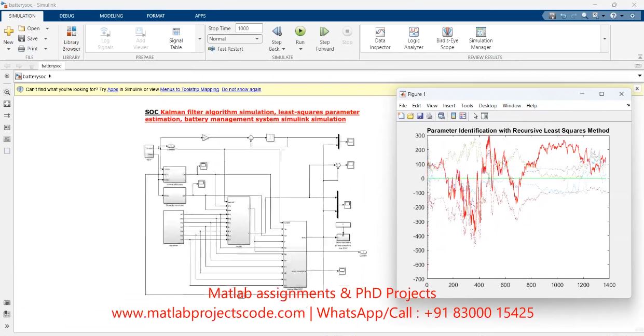Open the Library Browser
644x336 pixels.
[71, 38]
